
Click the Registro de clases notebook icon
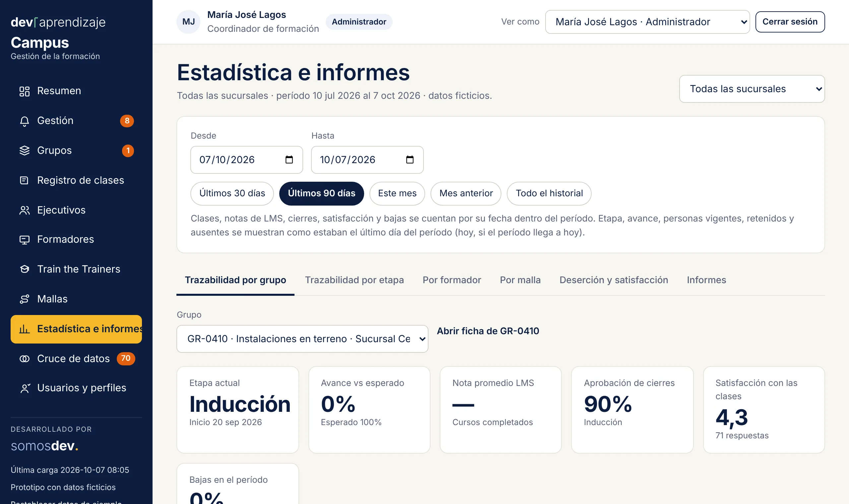pos(25,180)
